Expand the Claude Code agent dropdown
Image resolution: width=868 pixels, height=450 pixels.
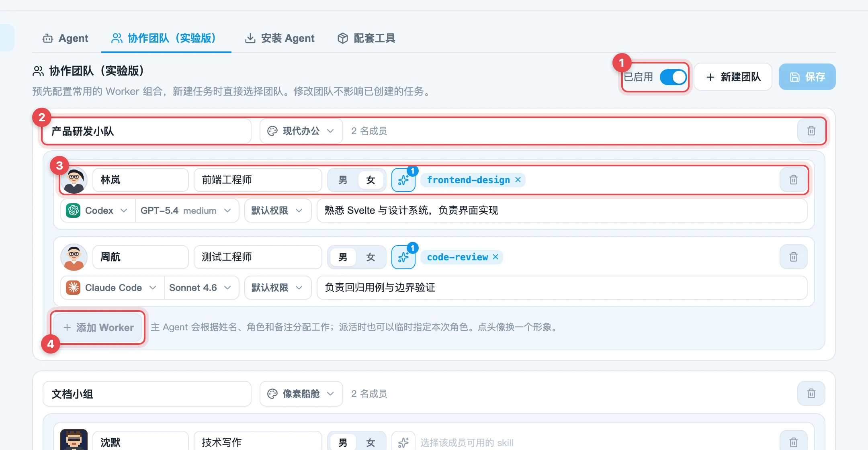tap(112, 288)
